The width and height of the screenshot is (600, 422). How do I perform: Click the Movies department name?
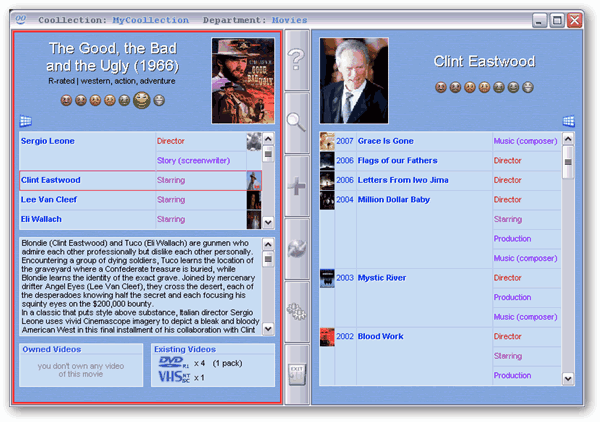[x=289, y=20]
